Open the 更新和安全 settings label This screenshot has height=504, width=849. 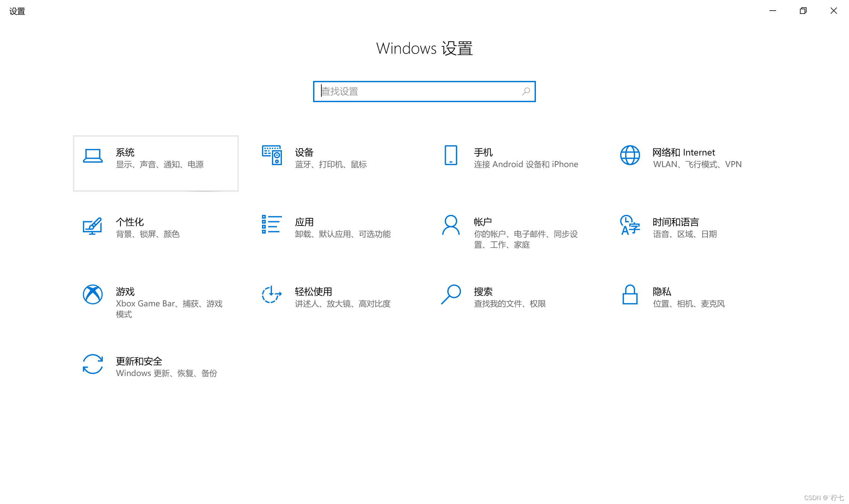coord(139,361)
